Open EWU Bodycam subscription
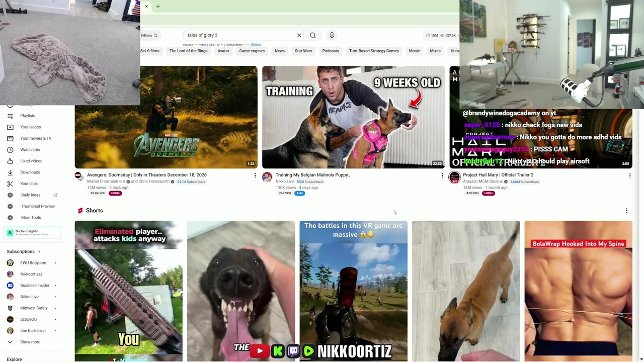644x362 pixels. click(x=33, y=262)
